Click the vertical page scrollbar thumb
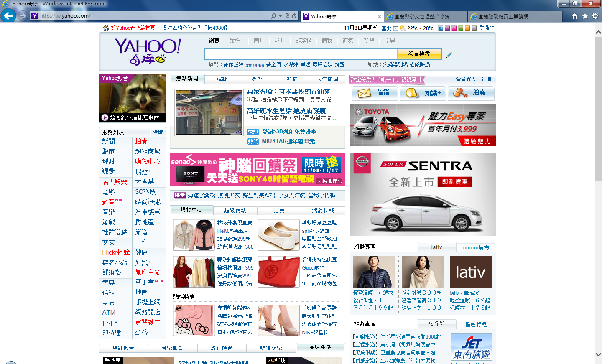Screen dimensions: 602x364 [598, 109]
